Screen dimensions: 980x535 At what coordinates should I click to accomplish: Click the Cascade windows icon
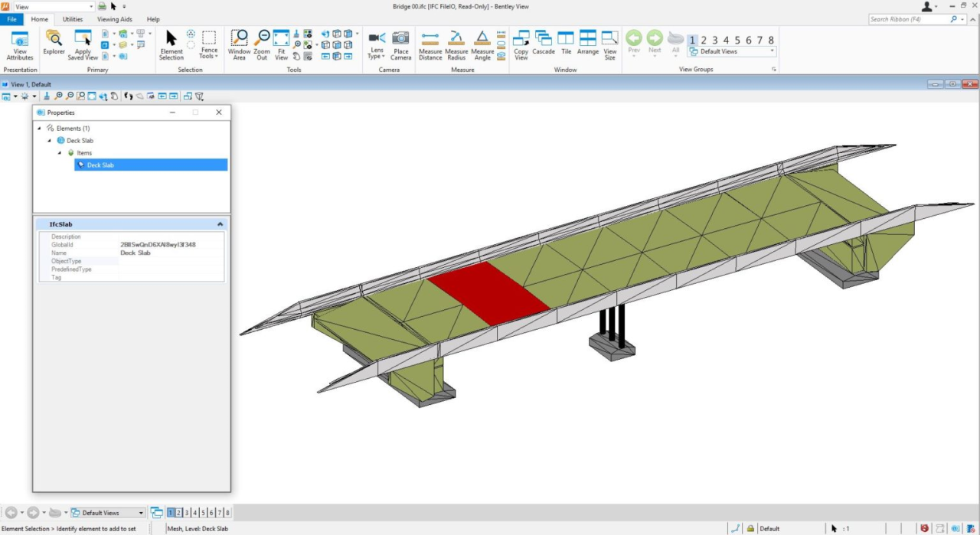(x=544, y=43)
